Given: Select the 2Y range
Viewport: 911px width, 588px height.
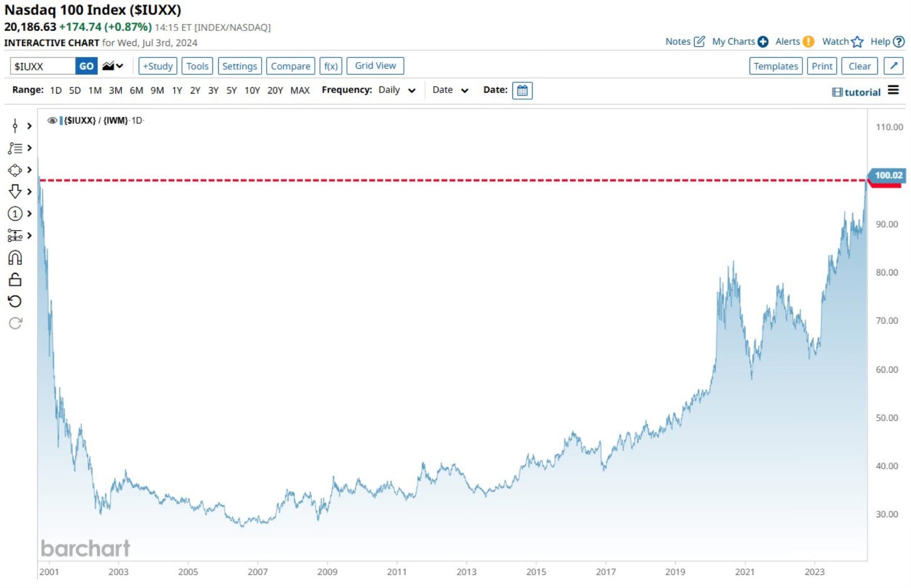Looking at the screenshot, I should point(195,90).
